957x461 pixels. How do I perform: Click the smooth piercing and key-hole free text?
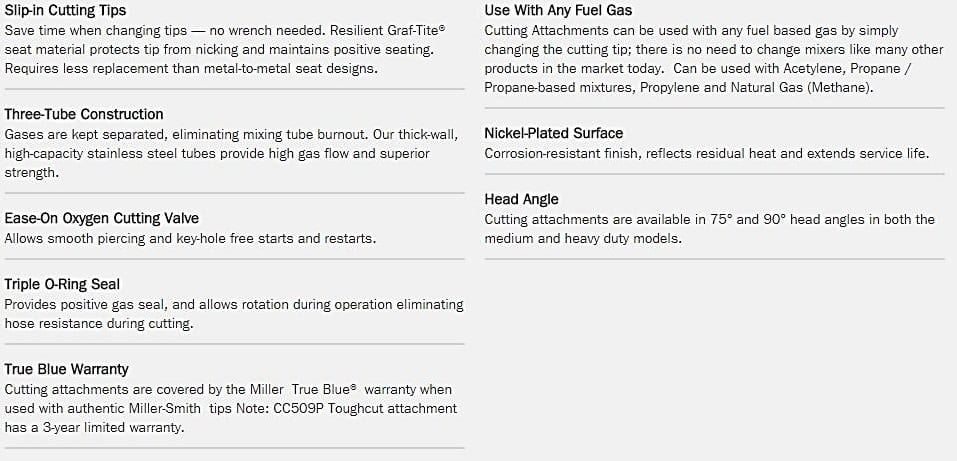pos(190,238)
